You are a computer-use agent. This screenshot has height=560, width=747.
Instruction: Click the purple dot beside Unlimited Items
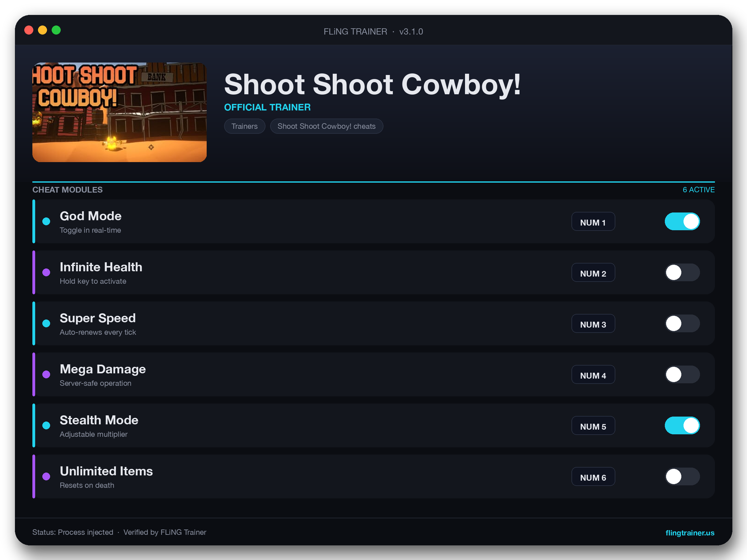46,476
